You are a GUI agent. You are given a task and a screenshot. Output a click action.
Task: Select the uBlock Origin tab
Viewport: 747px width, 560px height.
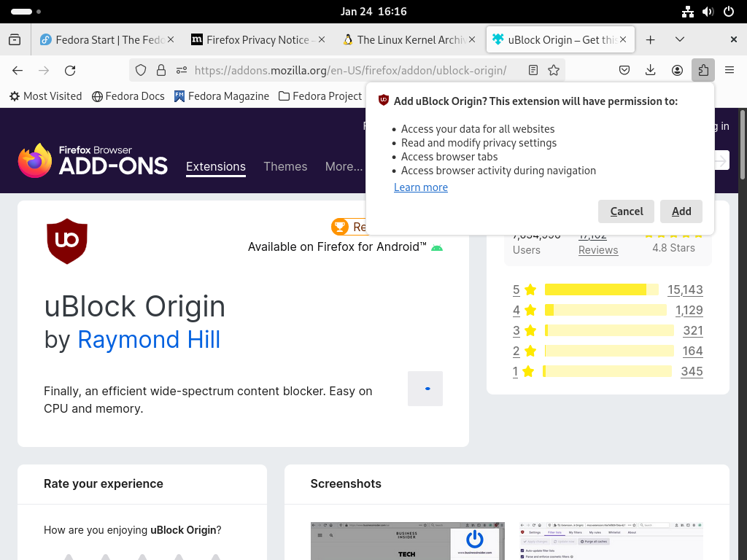pos(560,39)
